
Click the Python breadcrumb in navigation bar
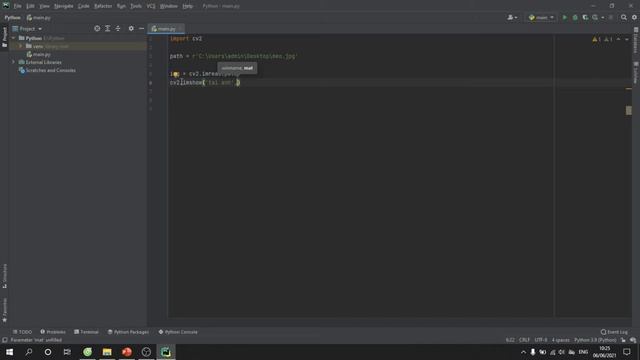click(12, 18)
